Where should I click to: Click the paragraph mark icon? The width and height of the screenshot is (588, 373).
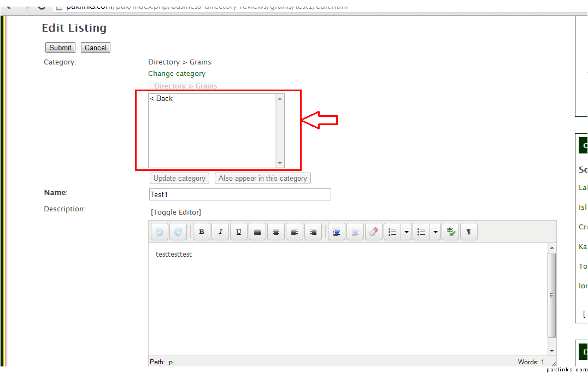(469, 232)
